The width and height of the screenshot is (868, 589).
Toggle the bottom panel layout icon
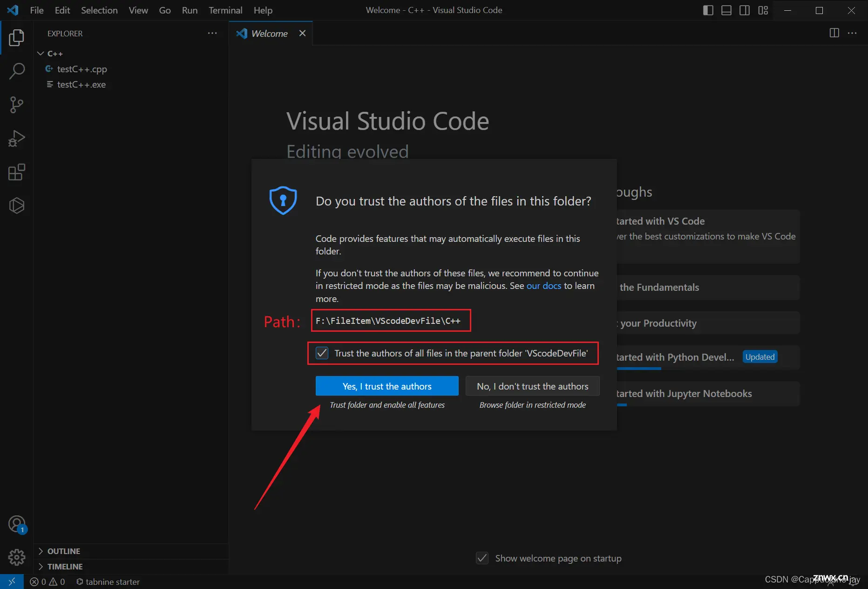[726, 10]
